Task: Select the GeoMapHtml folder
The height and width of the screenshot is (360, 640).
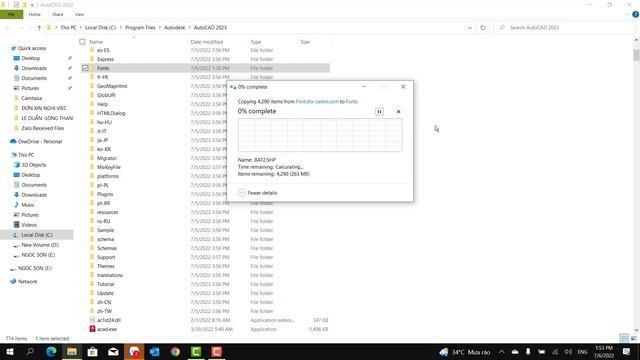Action: click(x=112, y=86)
